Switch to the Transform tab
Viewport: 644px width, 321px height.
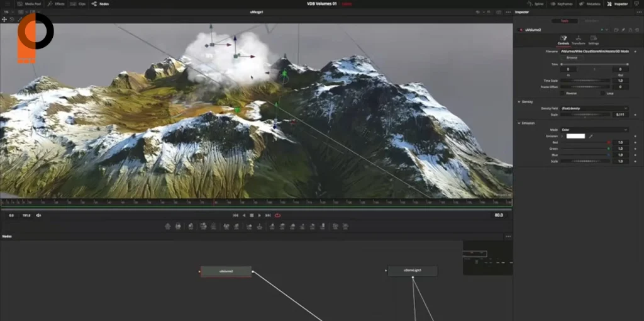(x=578, y=41)
